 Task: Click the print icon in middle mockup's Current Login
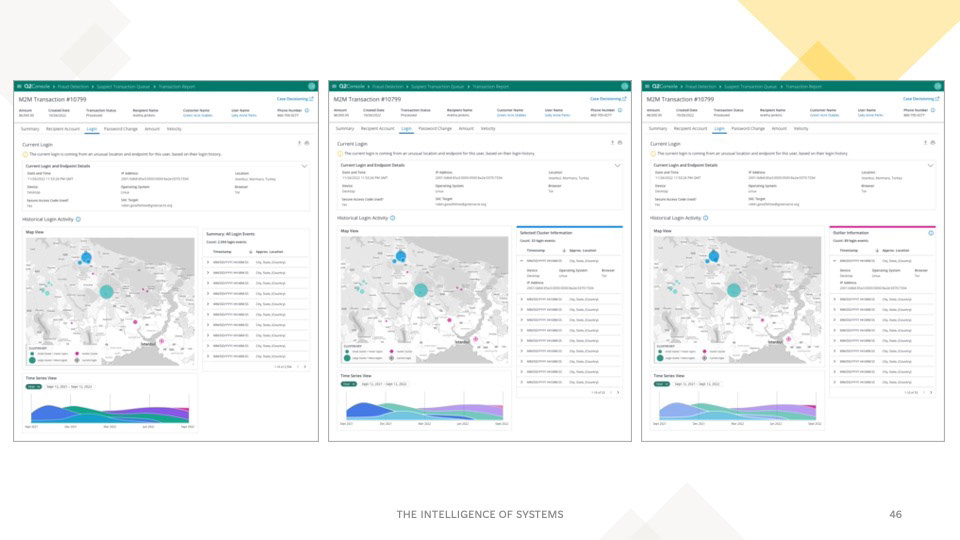(620, 143)
